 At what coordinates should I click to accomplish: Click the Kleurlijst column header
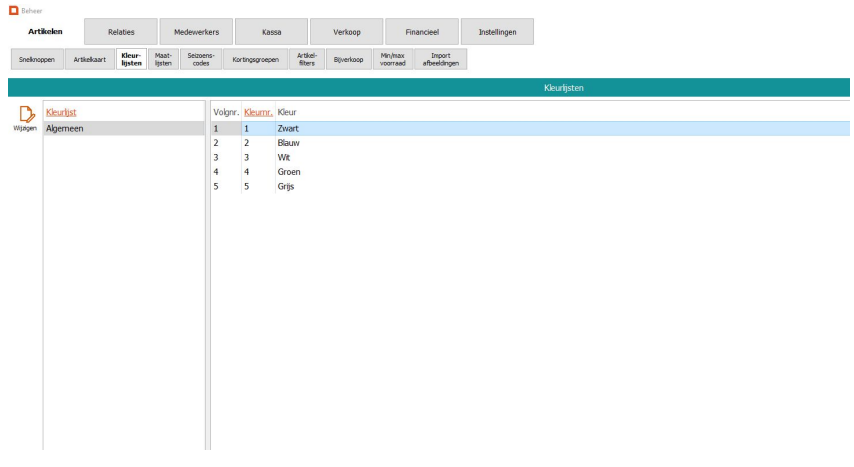(x=61, y=112)
